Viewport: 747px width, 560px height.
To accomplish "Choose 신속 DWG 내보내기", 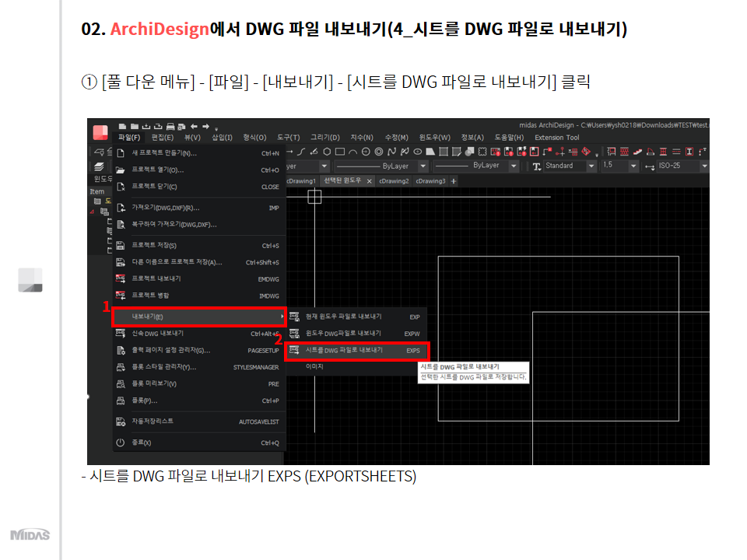I will 200,334.
